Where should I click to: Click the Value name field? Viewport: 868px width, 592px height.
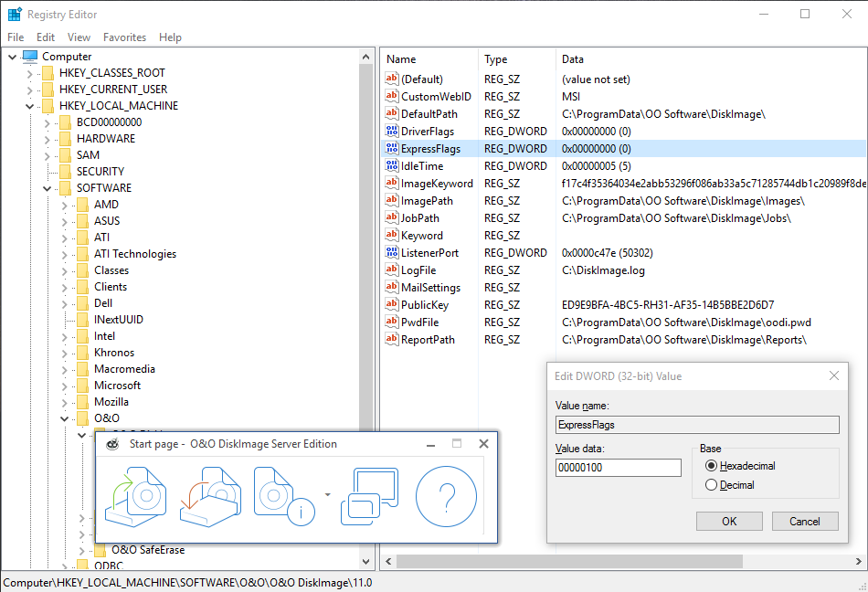point(697,425)
